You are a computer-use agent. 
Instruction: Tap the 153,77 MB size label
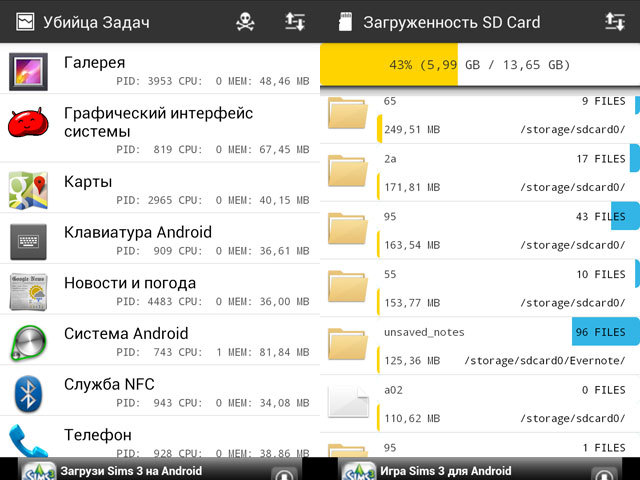pos(412,303)
